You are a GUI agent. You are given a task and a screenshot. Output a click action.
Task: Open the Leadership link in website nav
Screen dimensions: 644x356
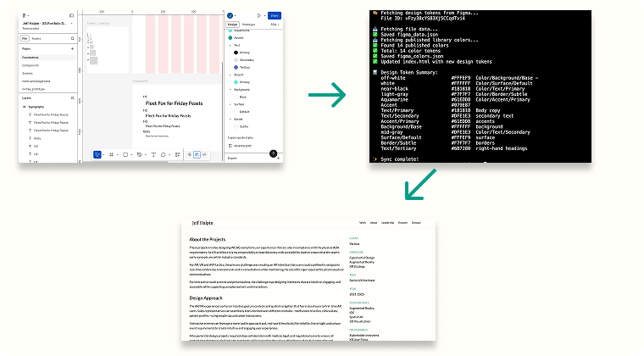point(387,223)
